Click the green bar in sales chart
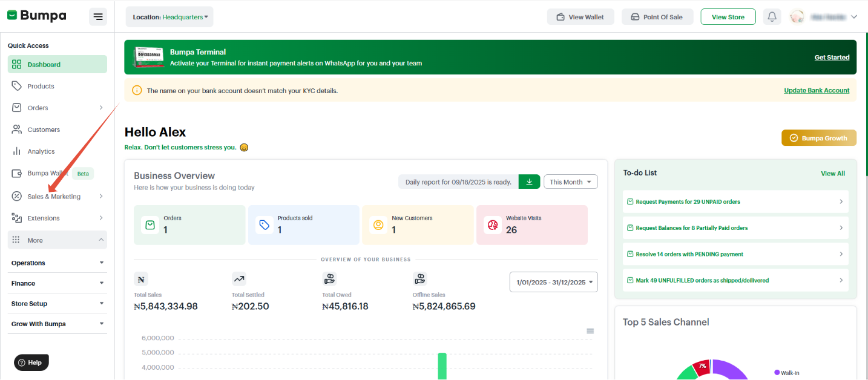The image size is (868, 380). click(442, 366)
